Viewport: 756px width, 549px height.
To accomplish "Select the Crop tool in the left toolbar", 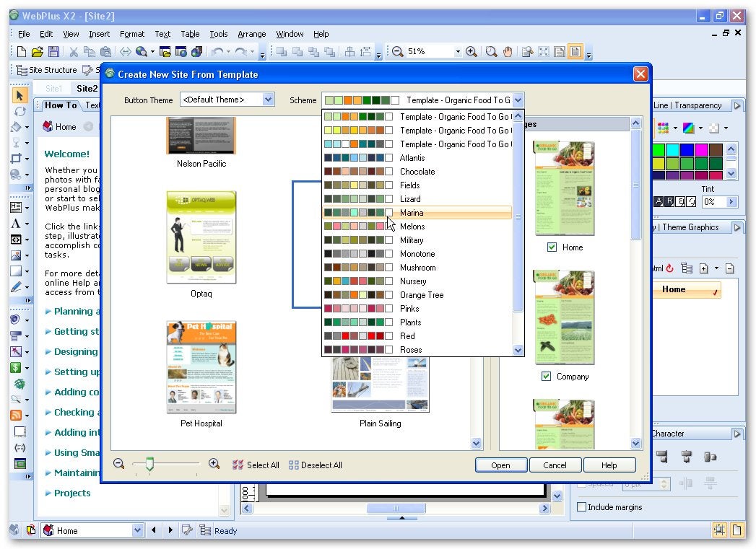I will click(x=16, y=159).
